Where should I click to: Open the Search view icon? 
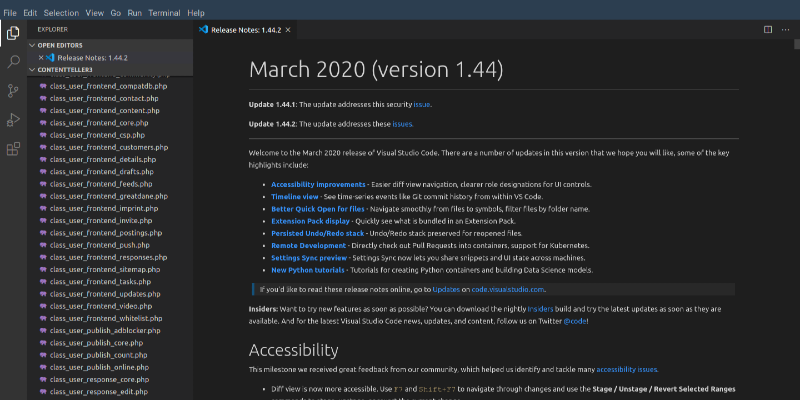(13, 62)
